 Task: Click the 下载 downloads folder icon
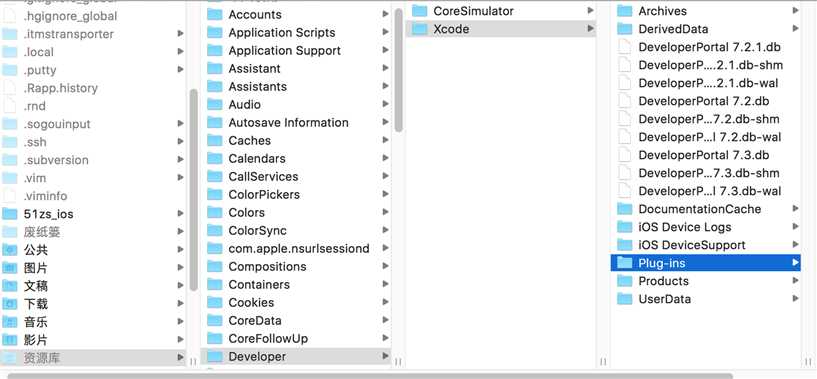(9, 303)
